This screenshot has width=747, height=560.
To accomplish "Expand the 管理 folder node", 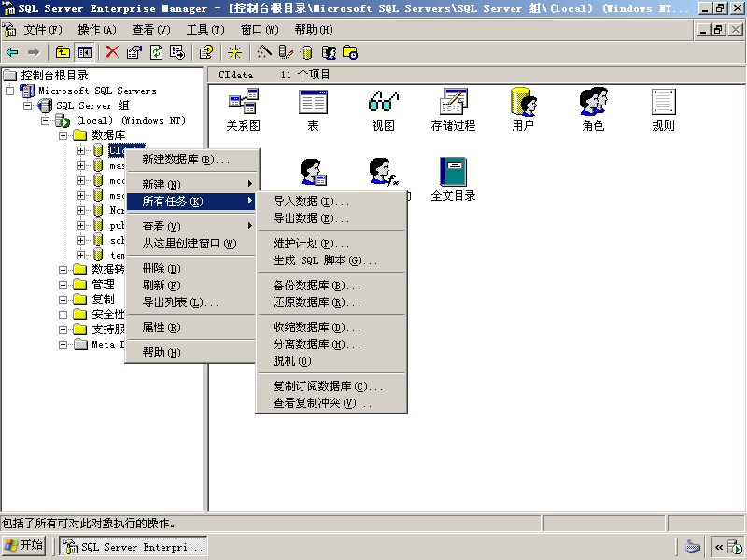I will (x=63, y=285).
